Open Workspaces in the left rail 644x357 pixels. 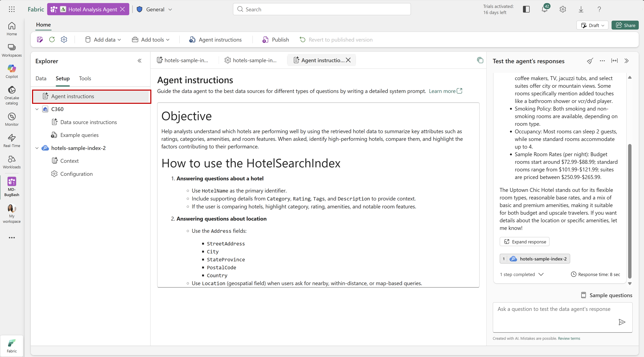tap(12, 50)
